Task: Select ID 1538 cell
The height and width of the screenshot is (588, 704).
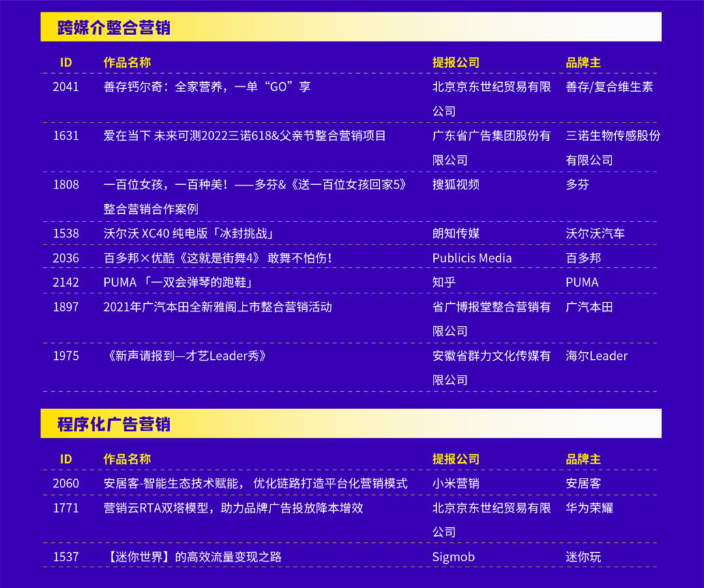Action: pyautogui.click(x=66, y=233)
